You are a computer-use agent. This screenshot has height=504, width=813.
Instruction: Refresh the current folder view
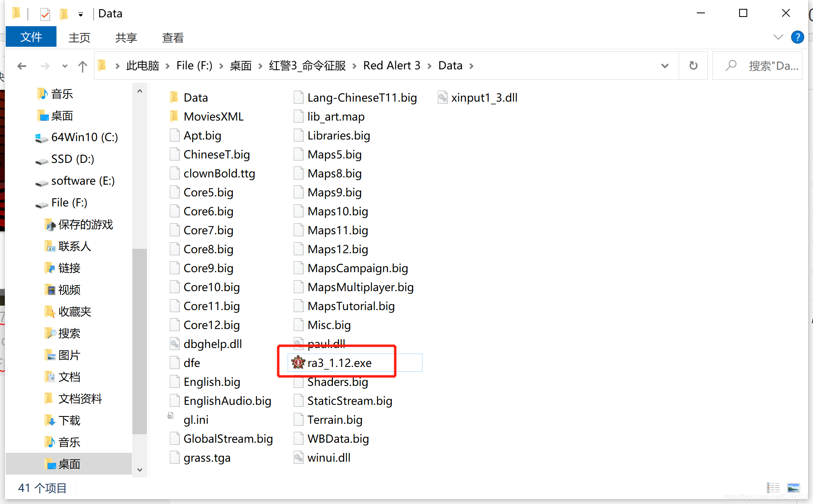point(693,65)
